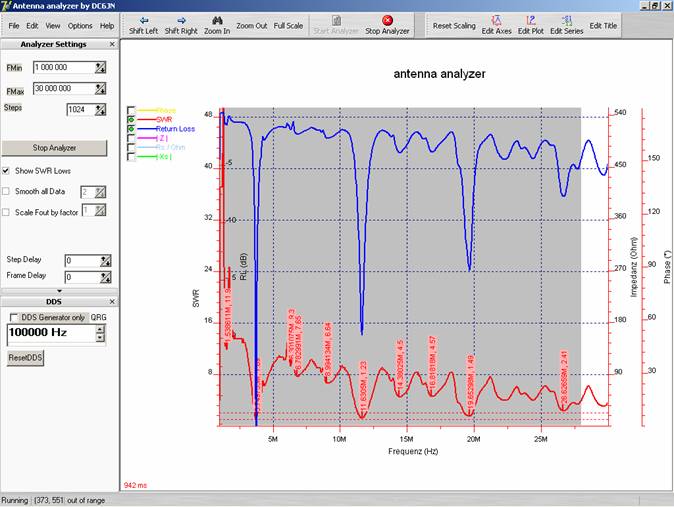Toggle the Return Loss series in legend
The width and height of the screenshot is (674, 507).
pyautogui.click(x=132, y=129)
